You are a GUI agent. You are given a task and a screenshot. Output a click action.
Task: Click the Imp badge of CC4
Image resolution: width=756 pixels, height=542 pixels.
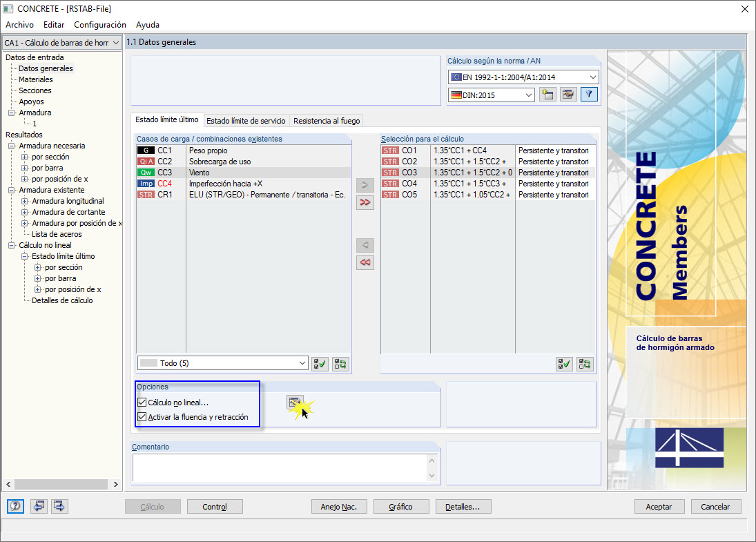[146, 184]
